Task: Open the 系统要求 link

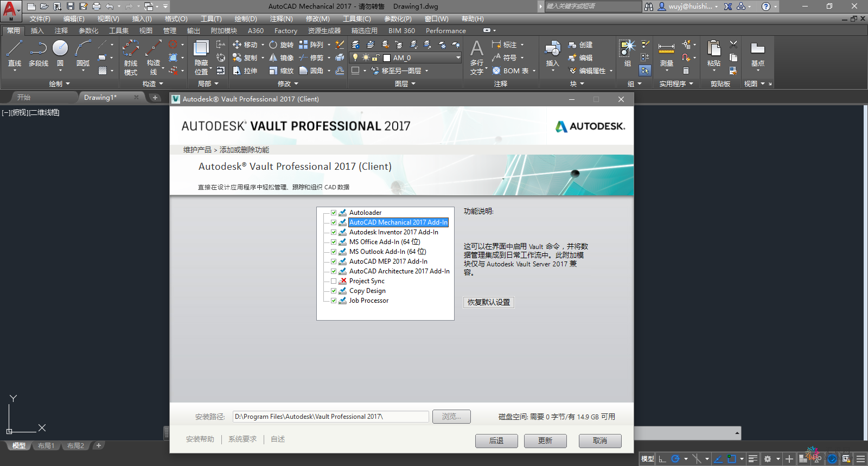Action: (x=242, y=439)
